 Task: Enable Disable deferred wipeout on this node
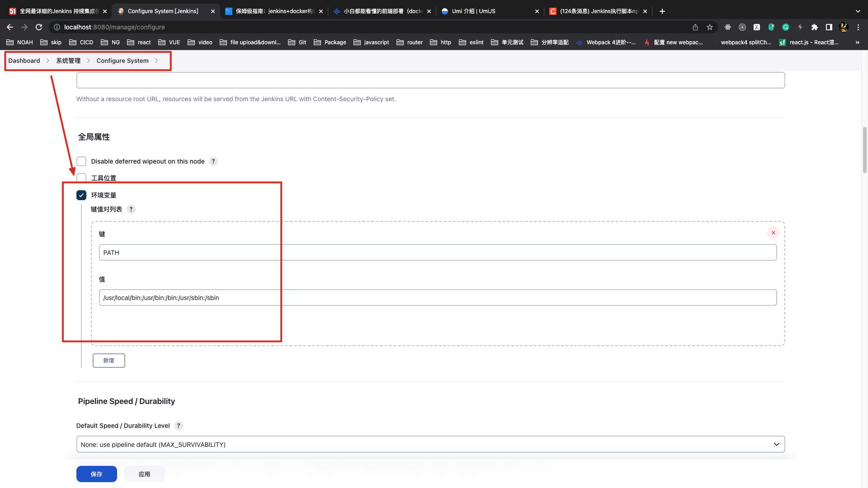pos(81,161)
